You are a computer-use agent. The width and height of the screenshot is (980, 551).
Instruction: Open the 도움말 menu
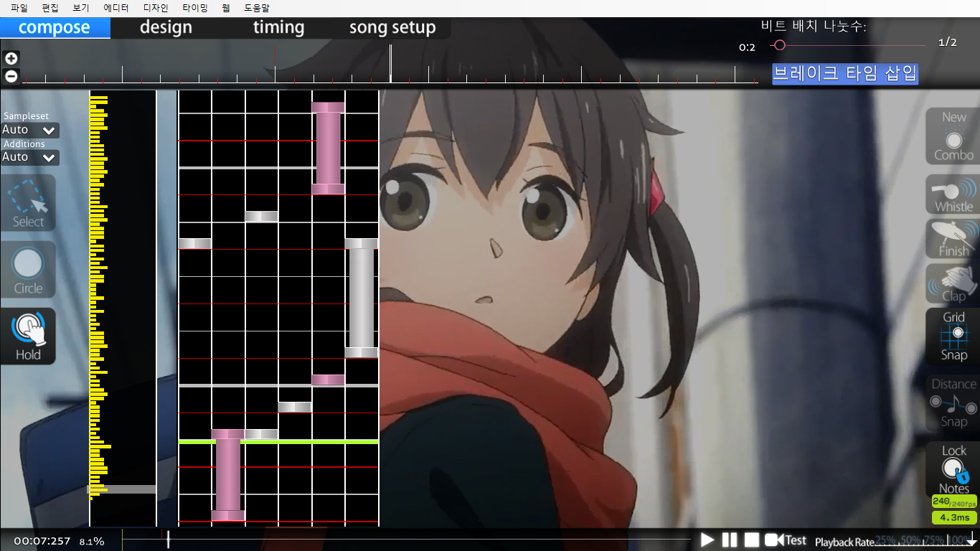(257, 8)
